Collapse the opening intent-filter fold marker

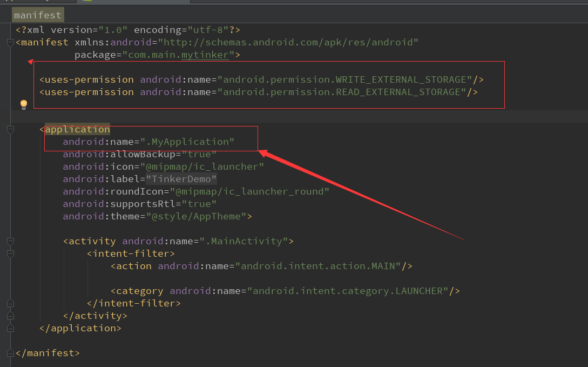click(x=10, y=253)
